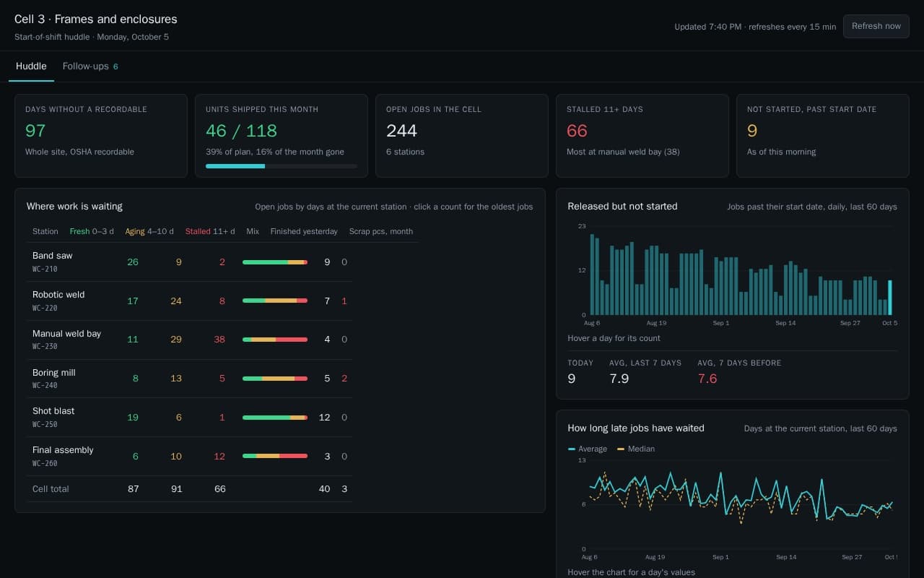Click Final assembly aging count 10
The width and height of the screenshot is (924, 578).
click(x=176, y=456)
